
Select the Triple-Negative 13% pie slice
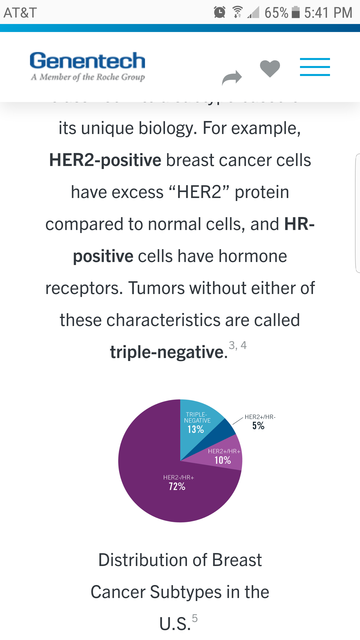(197, 422)
